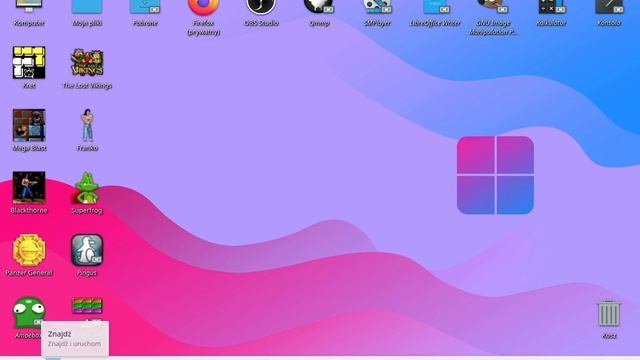
Task: Click the Firefox (prywatny) label text
Action: pos(203,28)
